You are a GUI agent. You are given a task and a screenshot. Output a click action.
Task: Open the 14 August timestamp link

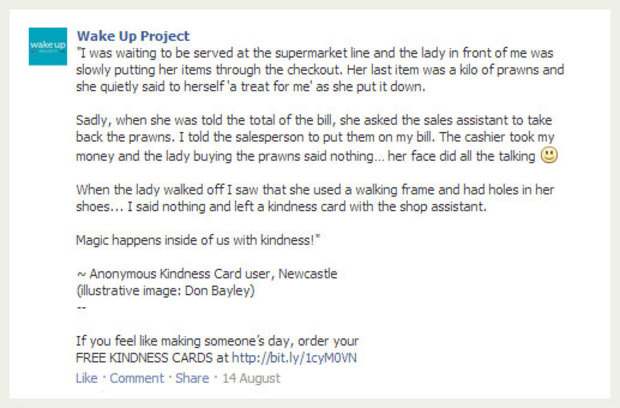252,378
